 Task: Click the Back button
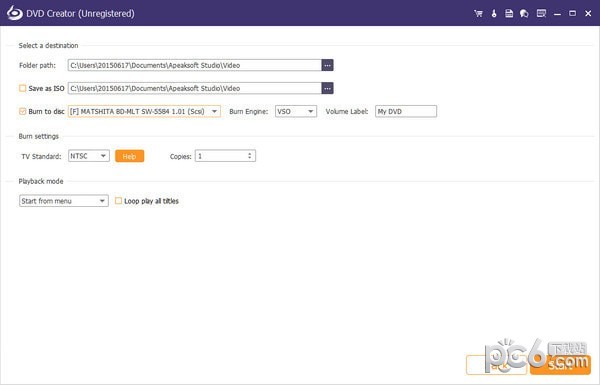[496, 365]
